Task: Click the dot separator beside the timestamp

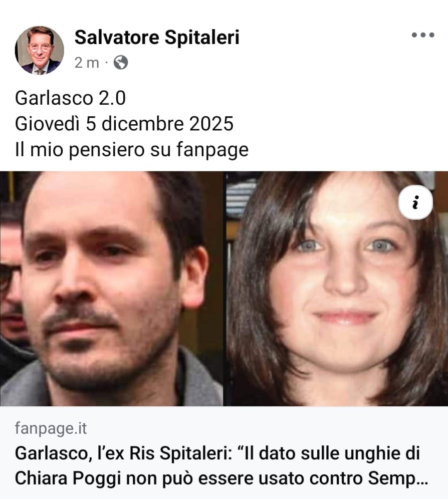Action: pyautogui.click(x=106, y=63)
